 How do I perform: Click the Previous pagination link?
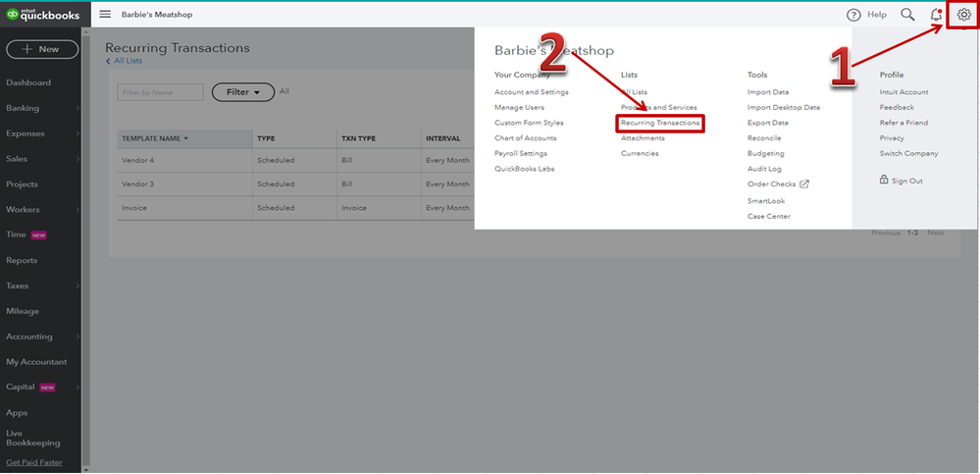point(886,233)
